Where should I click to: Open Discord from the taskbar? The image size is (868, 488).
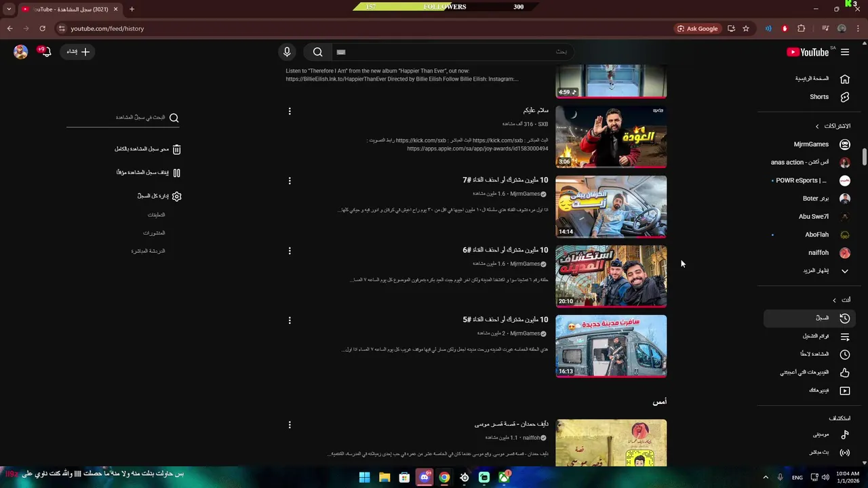click(425, 477)
